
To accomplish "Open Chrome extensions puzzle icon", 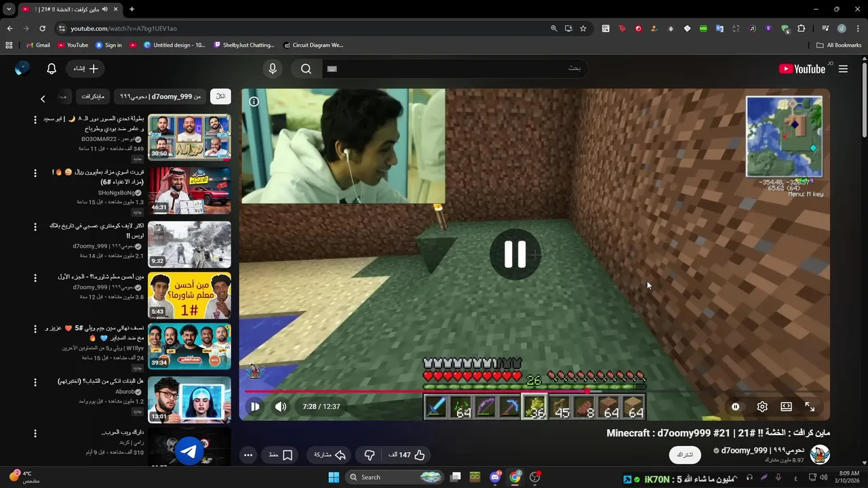I will click(x=802, y=28).
